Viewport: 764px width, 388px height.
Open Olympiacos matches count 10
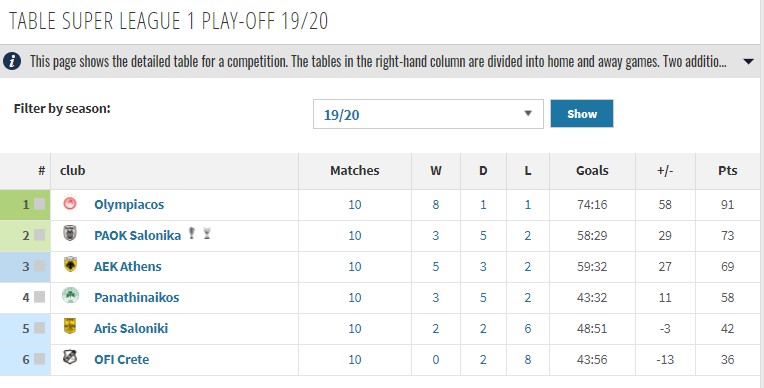[x=355, y=204]
